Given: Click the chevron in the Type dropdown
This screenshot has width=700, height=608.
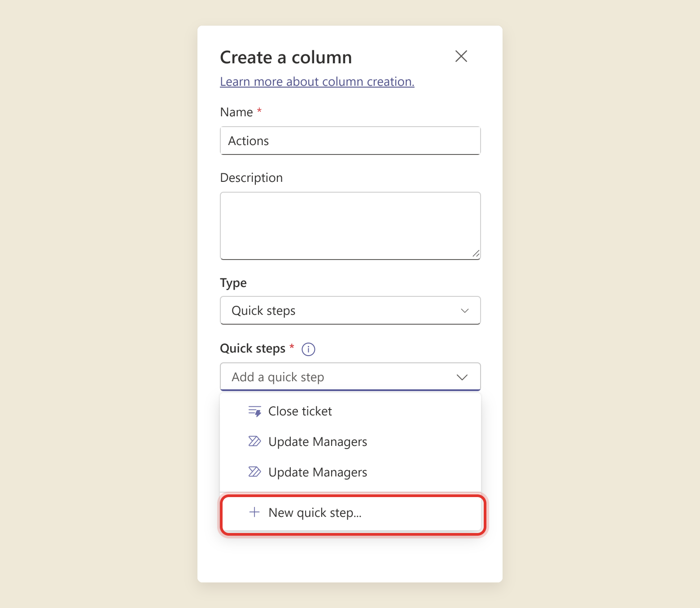Looking at the screenshot, I should (x=465, y=311).
